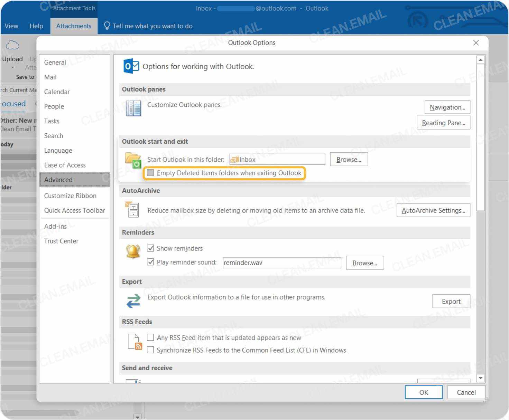The image size is (509, 420).
Task: Click the Navigation button under Outlook panes
Action: (x=447, y=107)
